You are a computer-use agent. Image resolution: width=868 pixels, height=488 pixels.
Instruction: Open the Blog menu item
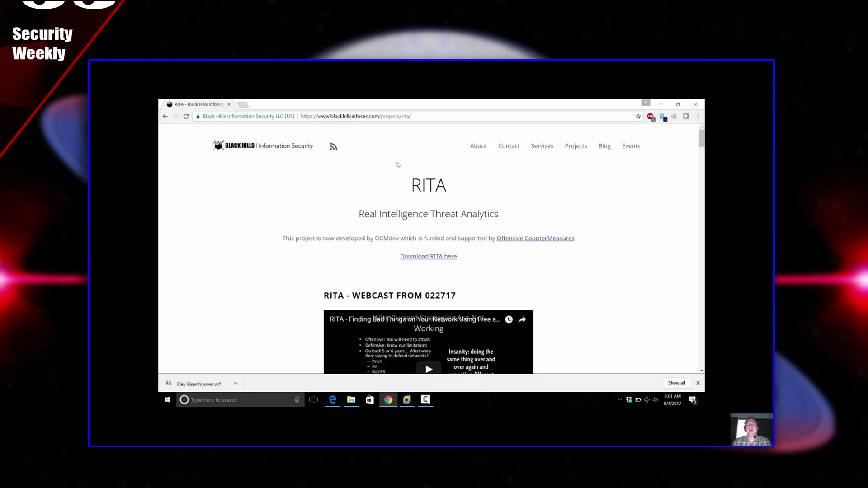[x=604, y=146]
